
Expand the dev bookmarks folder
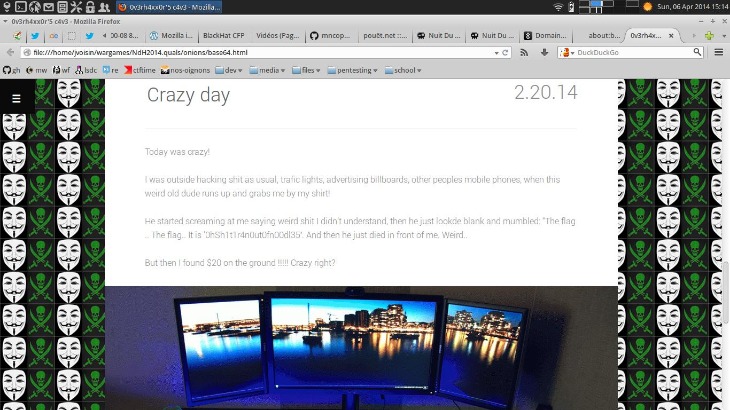[229, 70]
